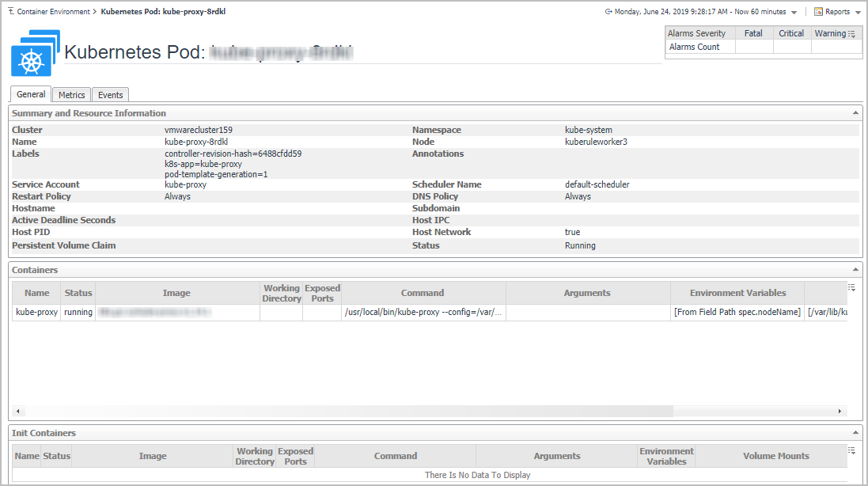Click the Kubernetes Pod breadcrumb title text
Viewport: 868px width, 486px height.
[x=163, y=12]
